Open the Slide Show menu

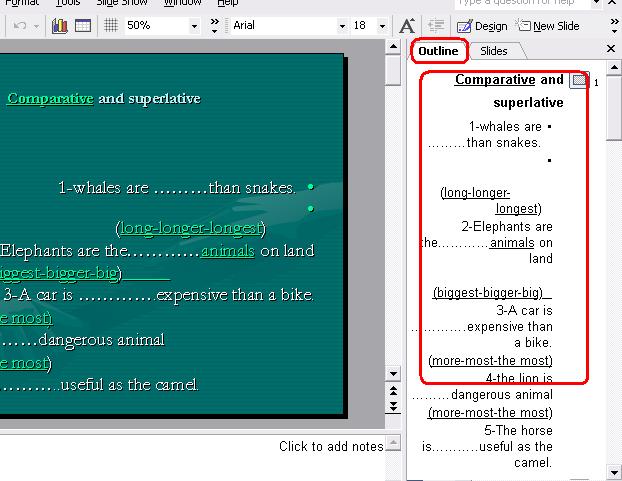tap(122, 3)
